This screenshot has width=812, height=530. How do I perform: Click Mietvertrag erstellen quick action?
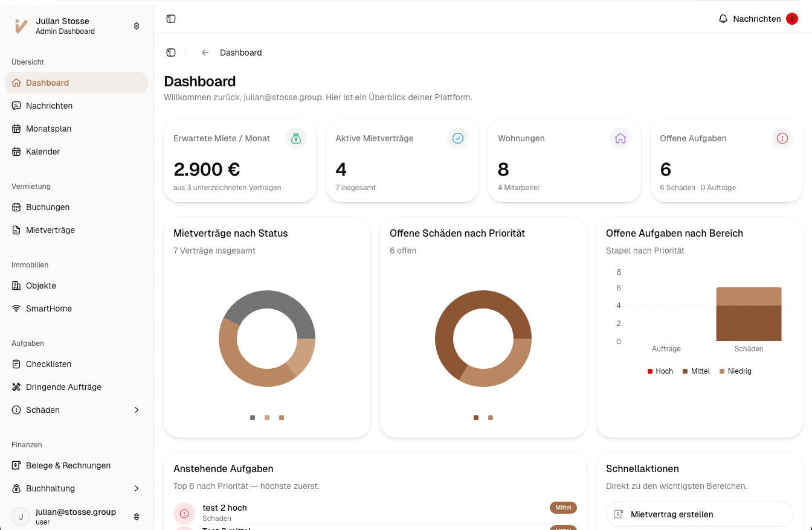click(x=700, y=514)
